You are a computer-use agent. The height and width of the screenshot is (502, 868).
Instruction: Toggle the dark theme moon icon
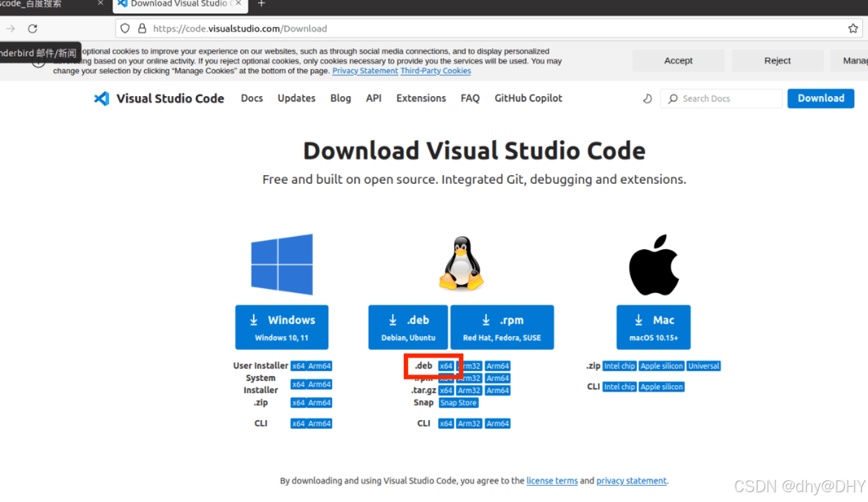pos(647,99)
